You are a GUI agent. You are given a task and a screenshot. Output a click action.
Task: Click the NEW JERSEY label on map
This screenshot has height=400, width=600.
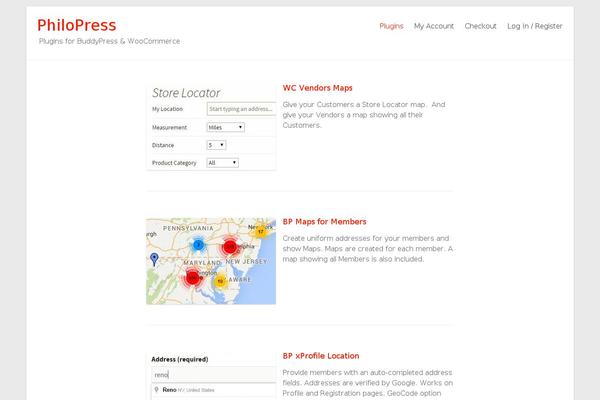[x=246, y=261]
